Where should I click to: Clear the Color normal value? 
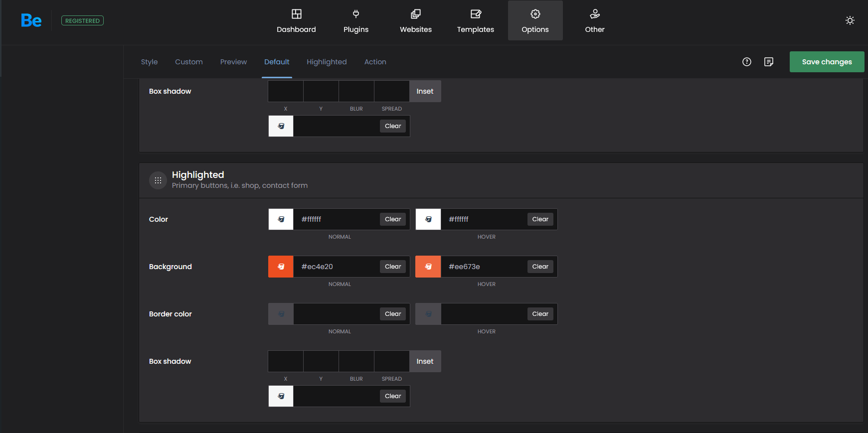click(x=393, y=219)
